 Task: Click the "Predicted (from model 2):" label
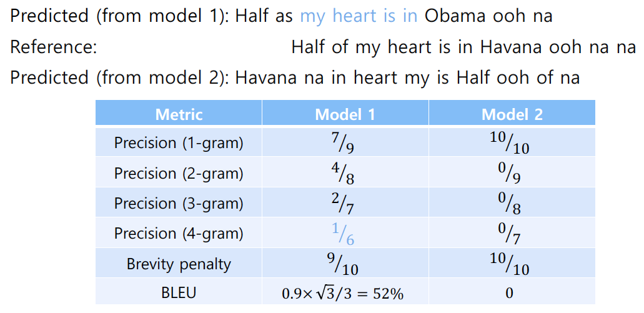pyautogui.click(x=119, y=77)
